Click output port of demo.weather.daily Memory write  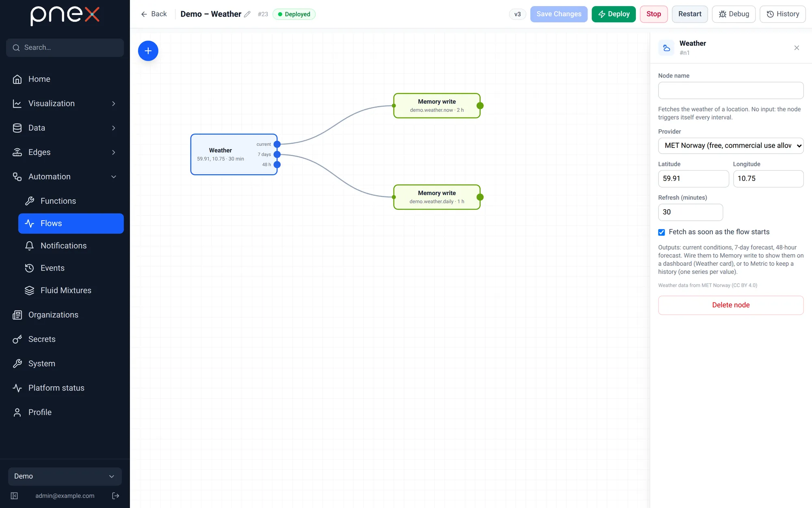(480, 197)
